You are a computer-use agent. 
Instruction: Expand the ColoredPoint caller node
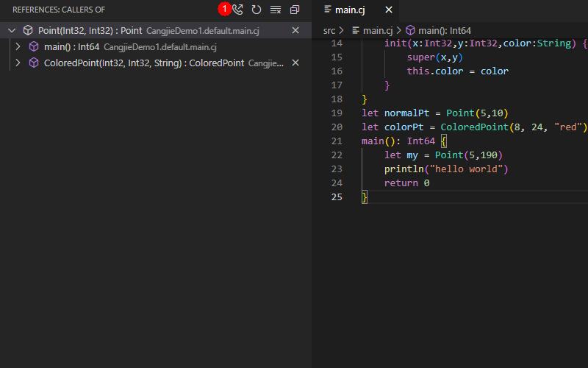click(x=18, y=63)
